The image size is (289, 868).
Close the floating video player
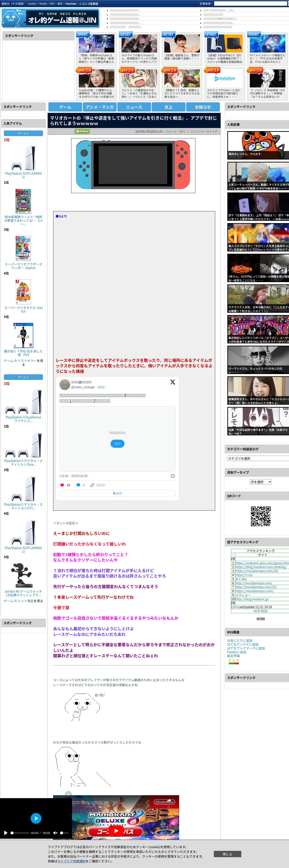tap(68, 794)
